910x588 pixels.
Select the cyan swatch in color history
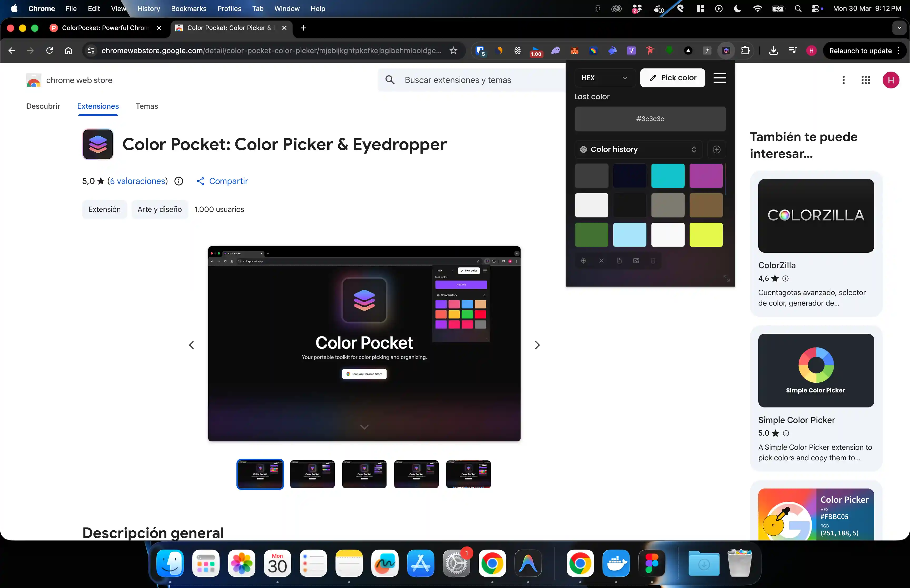(668, 176)
